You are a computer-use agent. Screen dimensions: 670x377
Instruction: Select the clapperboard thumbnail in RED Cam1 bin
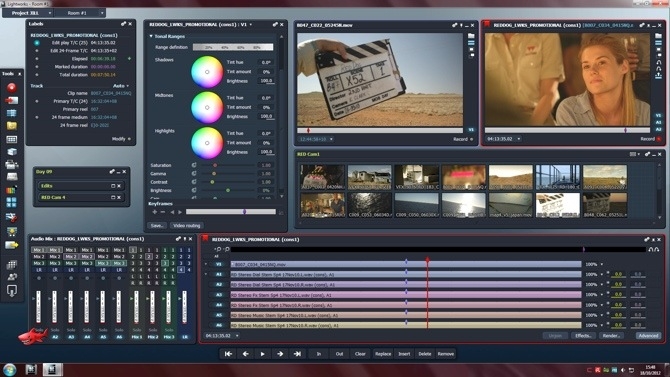point(558,205)
